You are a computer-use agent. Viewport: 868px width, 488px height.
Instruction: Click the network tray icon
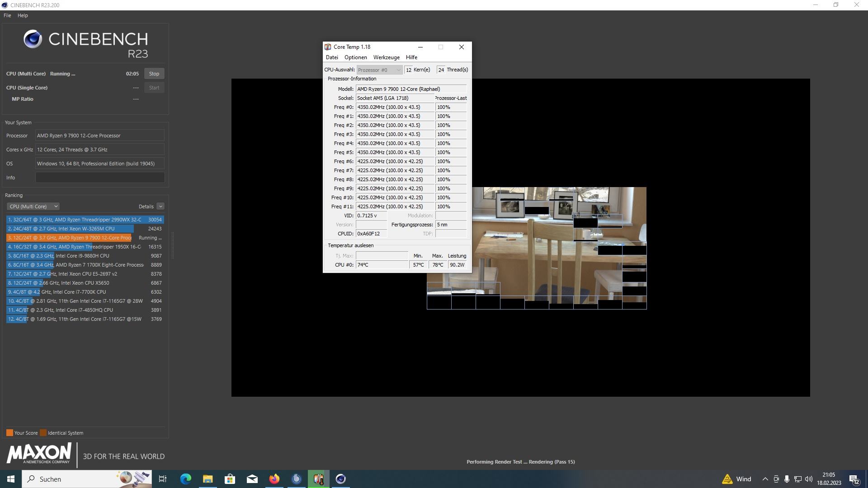click(x=798, y=479)
